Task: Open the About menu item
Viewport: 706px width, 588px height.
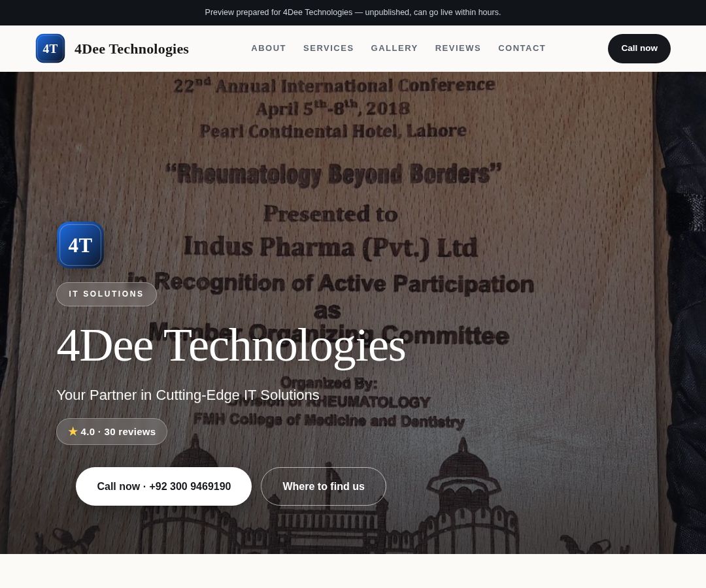Action: point(269,48)
